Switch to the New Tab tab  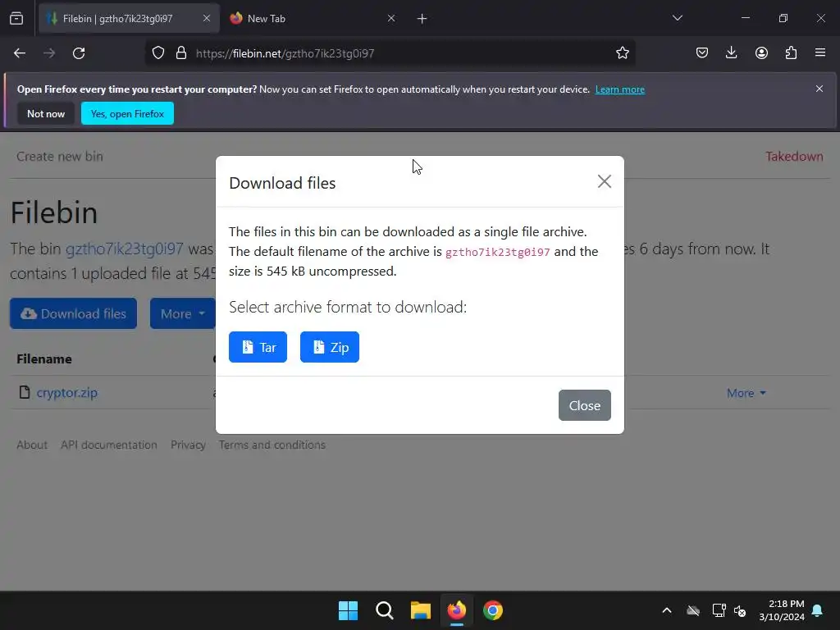[x=313, y=19]
